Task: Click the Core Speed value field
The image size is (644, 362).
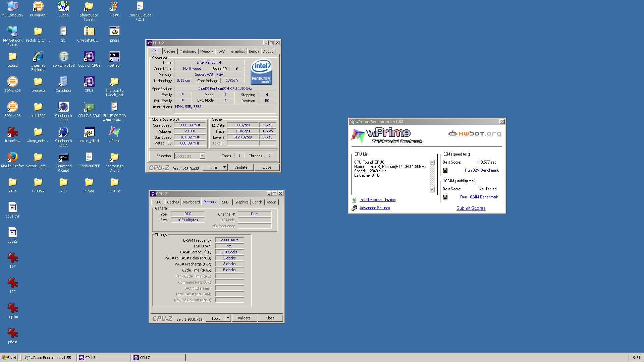Action: [190, 125]
